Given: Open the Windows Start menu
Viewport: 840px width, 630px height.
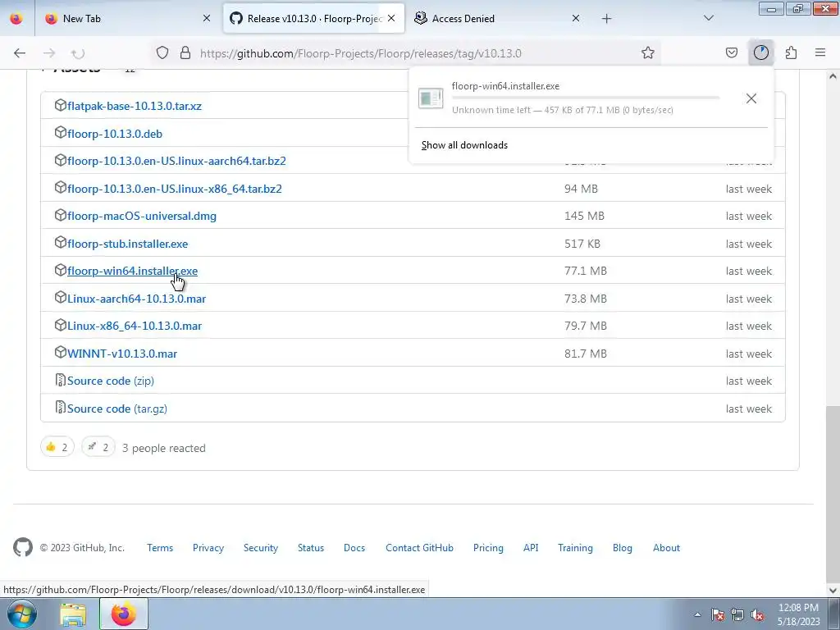Looking at the screenshot, I should [x=21, y=614].
